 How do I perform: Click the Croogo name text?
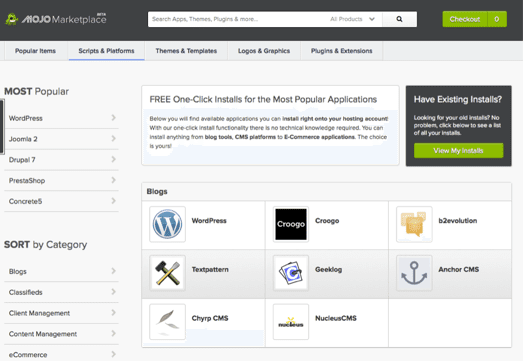[x=327, y=221]
